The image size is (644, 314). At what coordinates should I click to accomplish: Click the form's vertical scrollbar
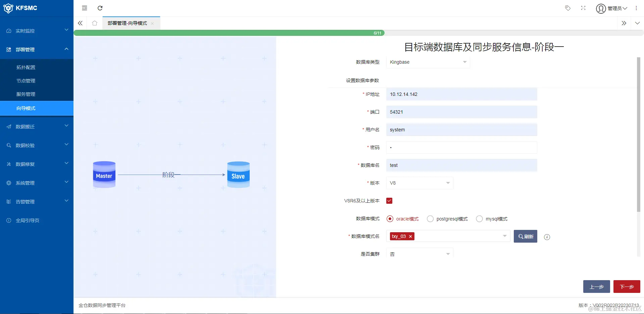tap(639, 134)
